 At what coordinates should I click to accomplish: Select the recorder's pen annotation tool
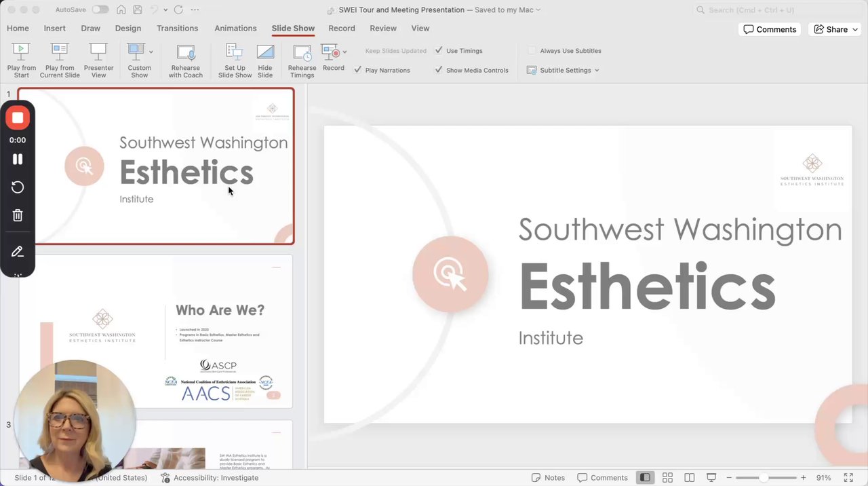pyautogui.click(x=18, y=251)
